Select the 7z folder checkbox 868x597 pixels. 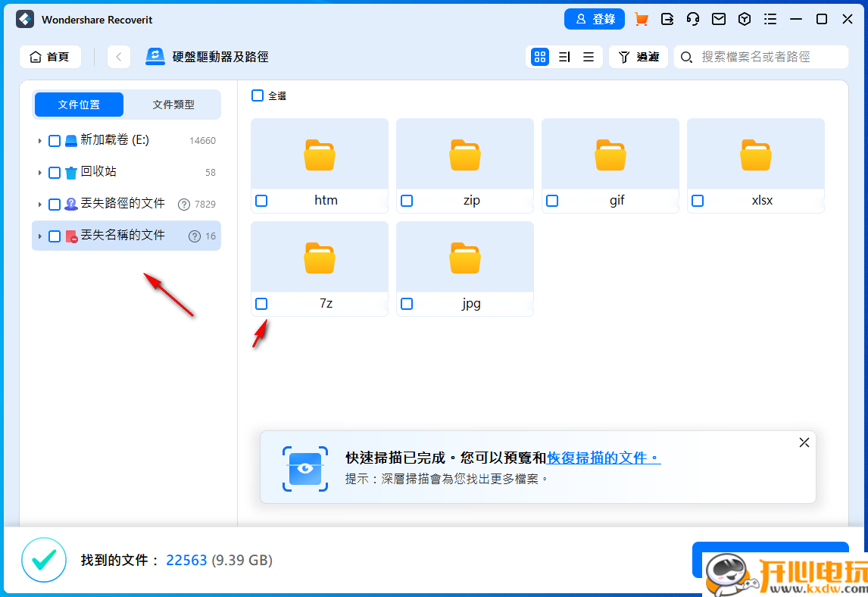[x=261, y=303]
